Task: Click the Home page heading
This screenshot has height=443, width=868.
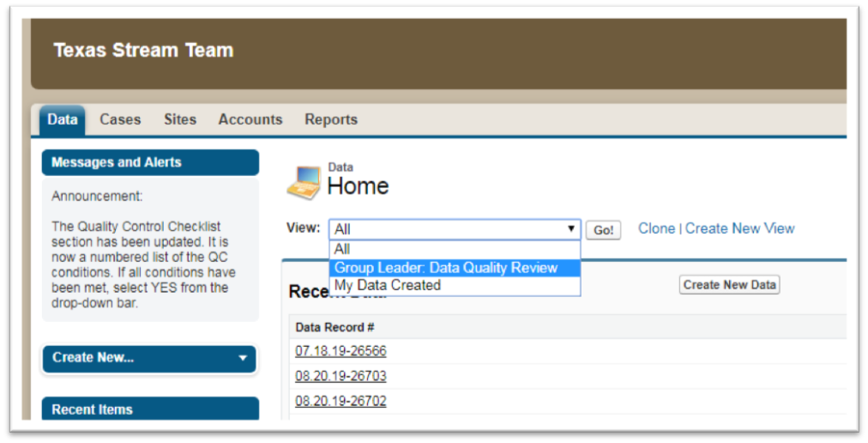Action: pyautogui.click(x=358, y=185)
